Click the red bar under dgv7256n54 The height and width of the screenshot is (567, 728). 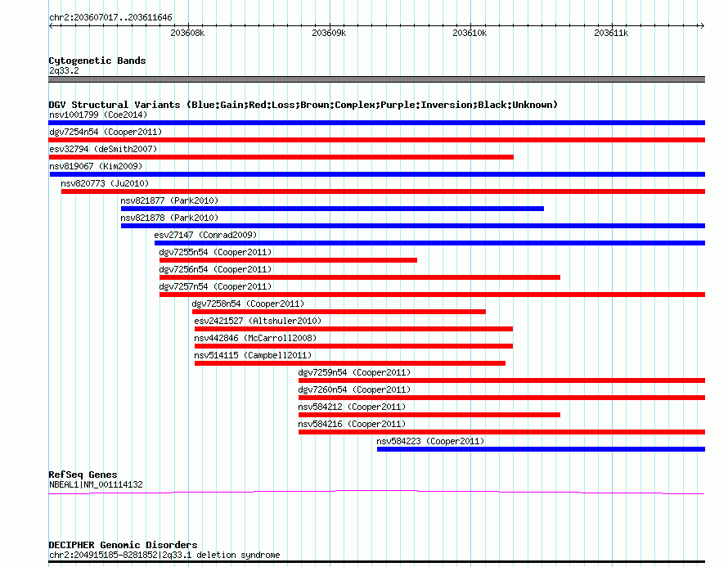tap(360, 277)
